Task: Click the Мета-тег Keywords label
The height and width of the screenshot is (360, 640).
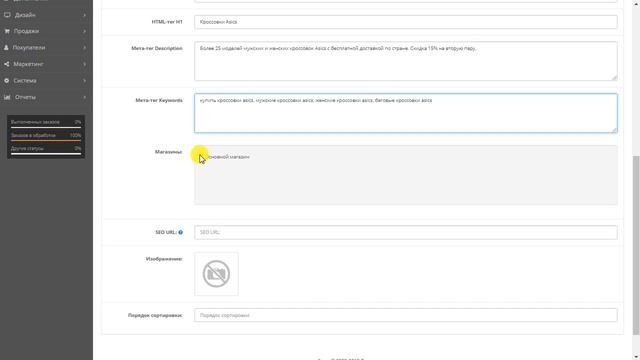Action: click(x=159, y=100)
